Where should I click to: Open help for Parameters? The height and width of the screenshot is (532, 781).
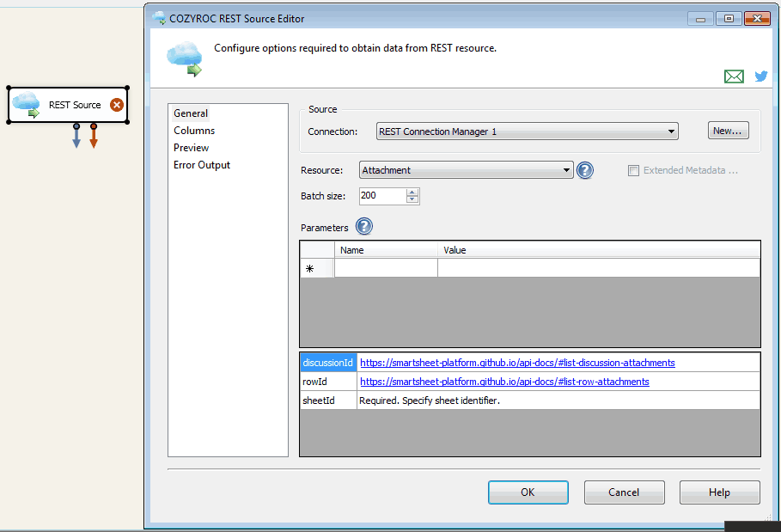click(364, 227)
